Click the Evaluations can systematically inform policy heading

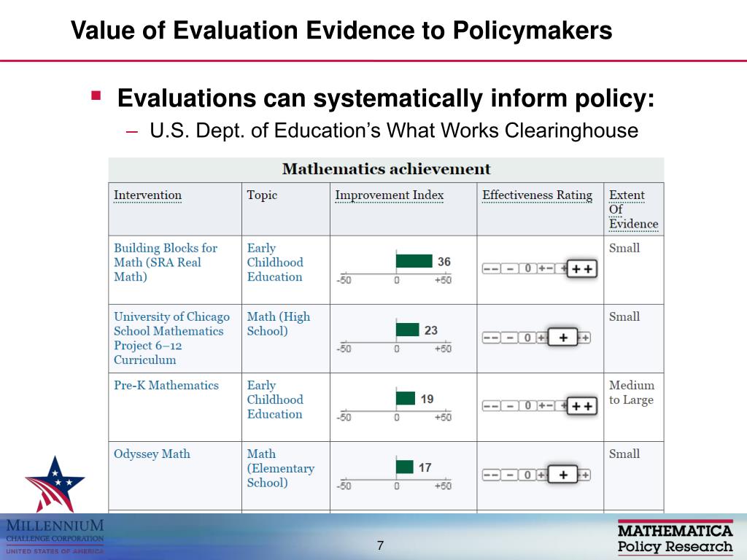(x=386, y=98)
